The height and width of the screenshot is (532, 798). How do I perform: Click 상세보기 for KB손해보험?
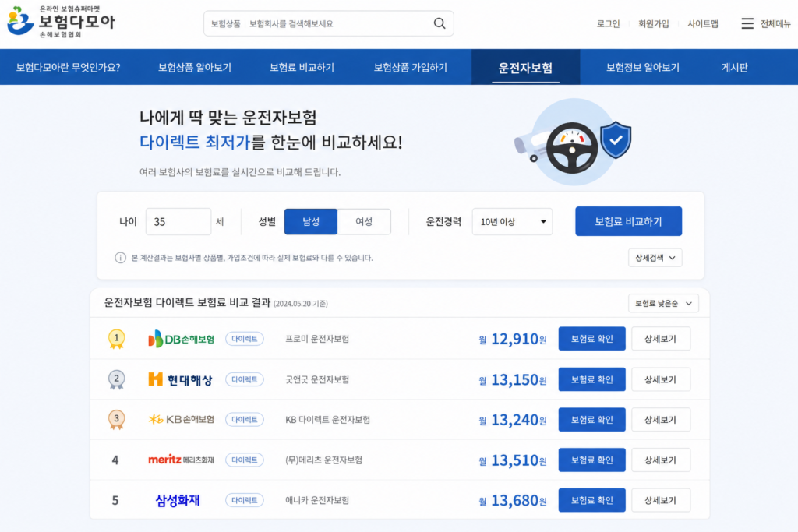click(x=661, y=420)
